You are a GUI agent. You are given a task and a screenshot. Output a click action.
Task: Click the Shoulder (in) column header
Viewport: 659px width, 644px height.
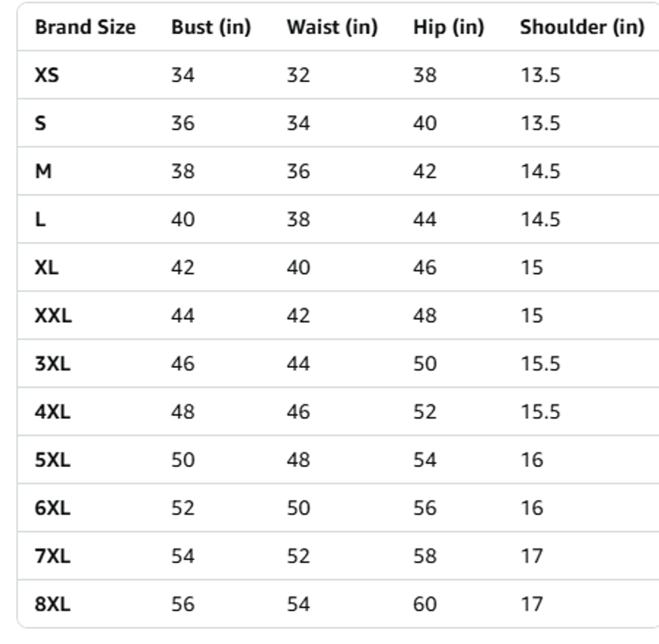(x=582, y=27)
